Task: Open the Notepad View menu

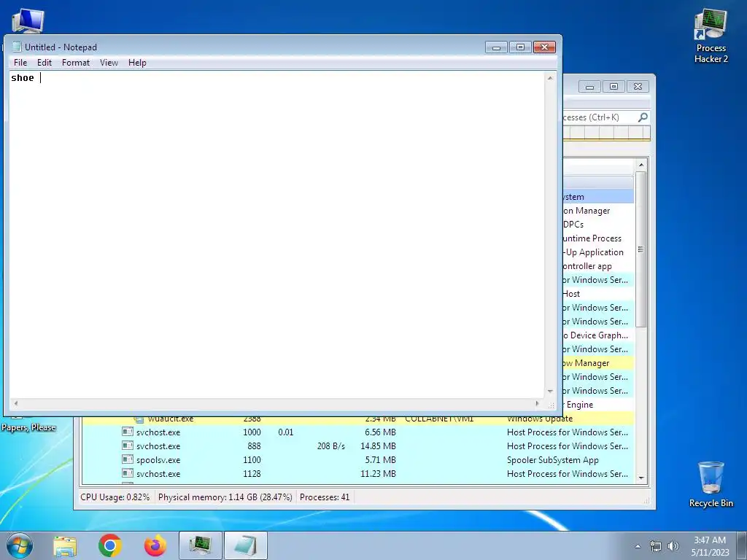Action: [x=109, y=63]
